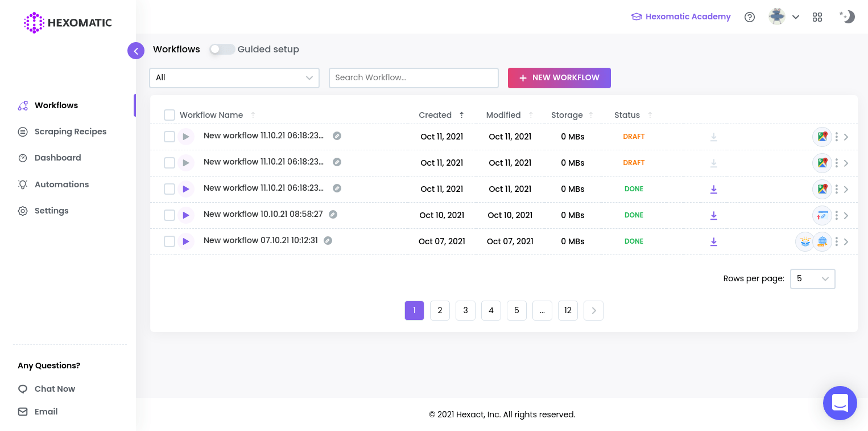Image resolution: width=868 pixels, height=431 pixels.
Task: Open three-dot menu for first workflow
Action: [836, 137]
